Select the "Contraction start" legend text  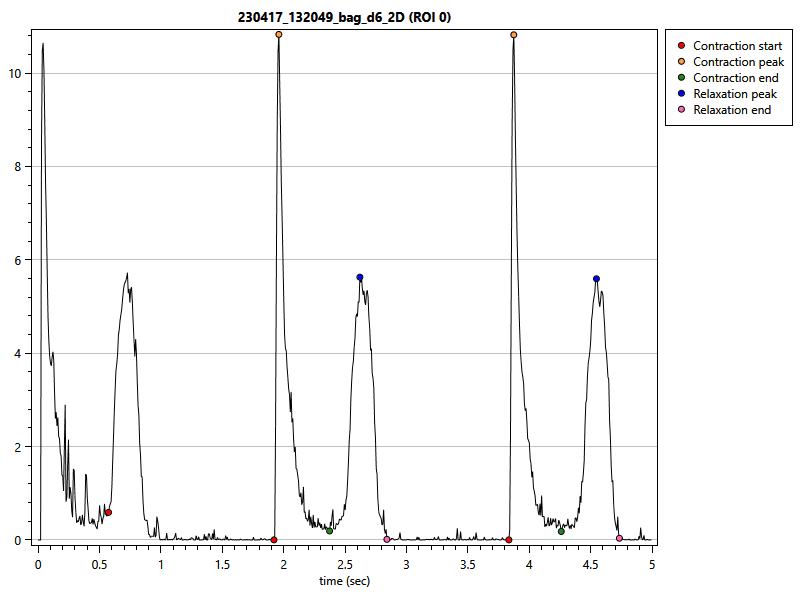(x=737, y=46)
